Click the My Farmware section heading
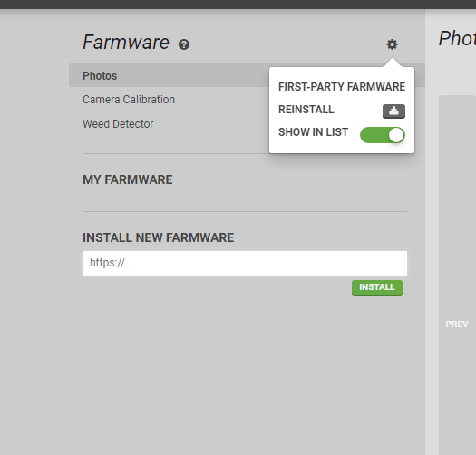The image size is (476, 455). click(128, 179)
